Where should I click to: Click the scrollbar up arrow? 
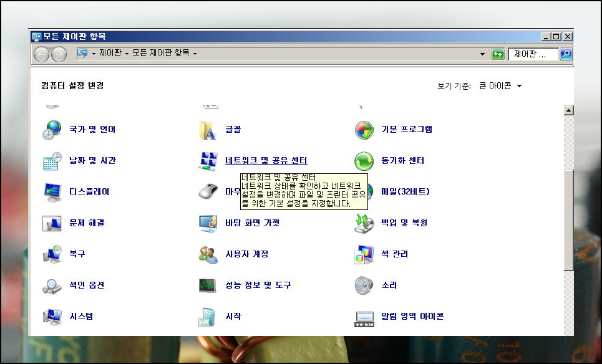(568, 110)
